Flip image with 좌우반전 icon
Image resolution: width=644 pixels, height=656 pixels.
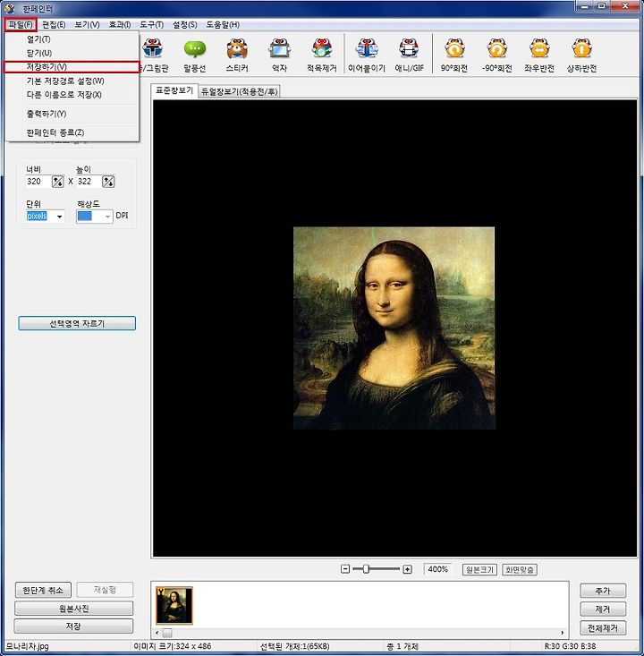pyautogui.click(x=539, y=55)
